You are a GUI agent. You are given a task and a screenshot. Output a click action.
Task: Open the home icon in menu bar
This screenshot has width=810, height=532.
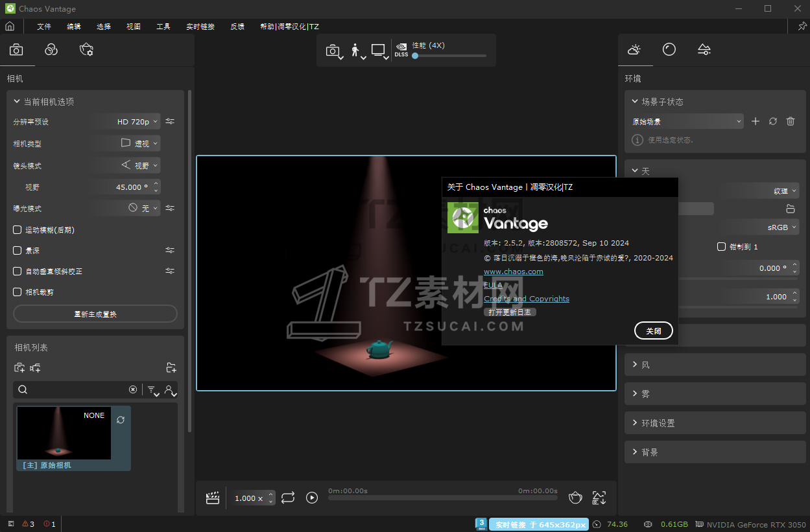(10, 27)
